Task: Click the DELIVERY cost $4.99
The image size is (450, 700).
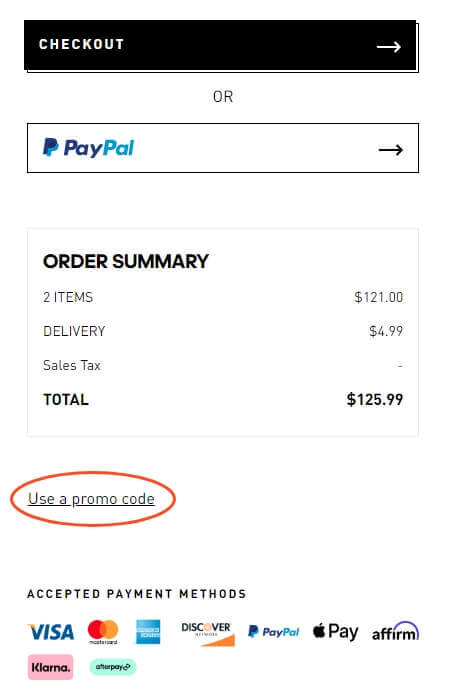Action: pos(386,331)
